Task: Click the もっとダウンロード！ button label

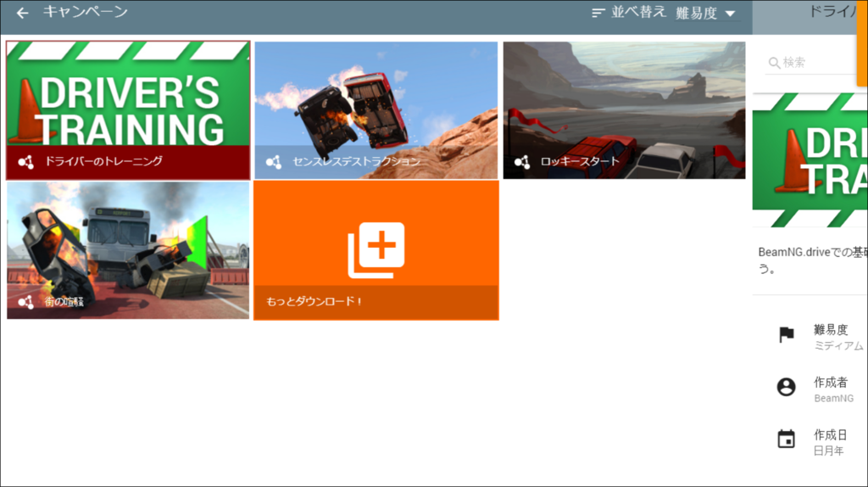Action: [x=314, y=301]
